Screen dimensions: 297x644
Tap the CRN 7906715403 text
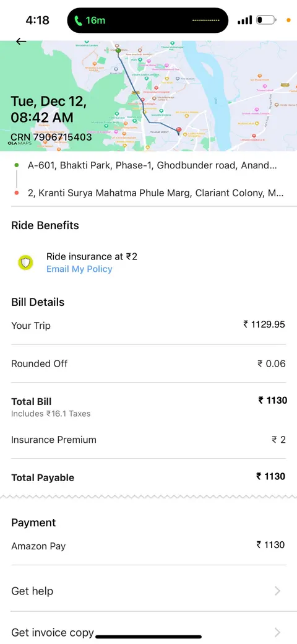[x=51, y=137]
